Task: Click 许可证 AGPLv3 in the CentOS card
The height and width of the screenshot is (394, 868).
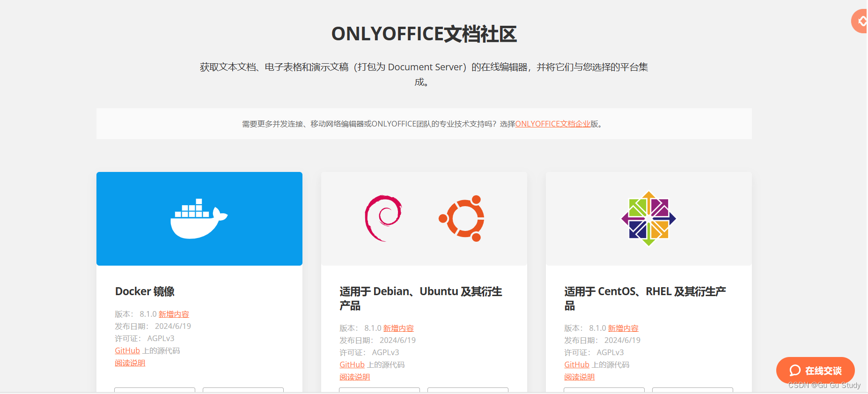Action: click(594, 352)
